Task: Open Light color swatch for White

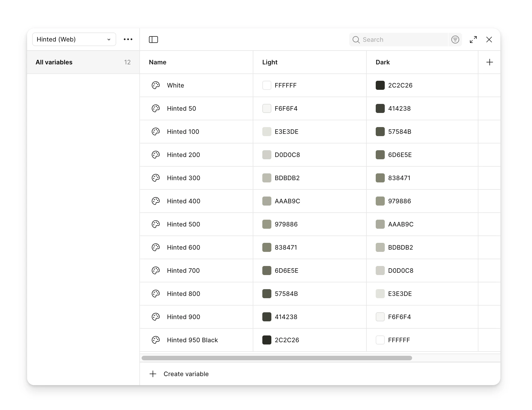Action: (267, 85)
